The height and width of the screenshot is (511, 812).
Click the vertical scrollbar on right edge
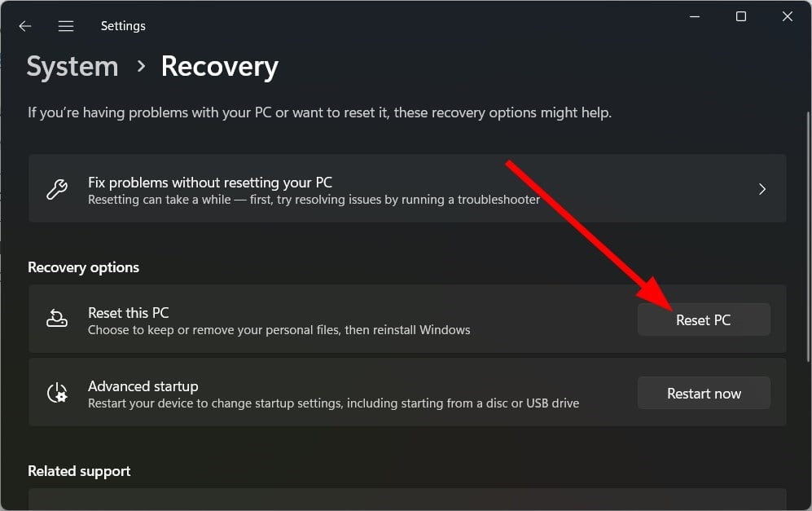807,244
